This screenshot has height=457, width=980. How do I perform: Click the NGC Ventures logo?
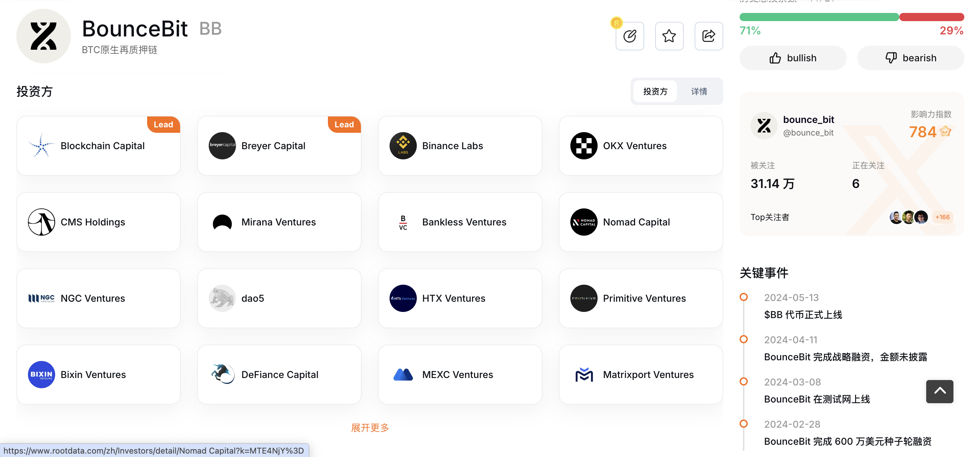click(42, 298)
